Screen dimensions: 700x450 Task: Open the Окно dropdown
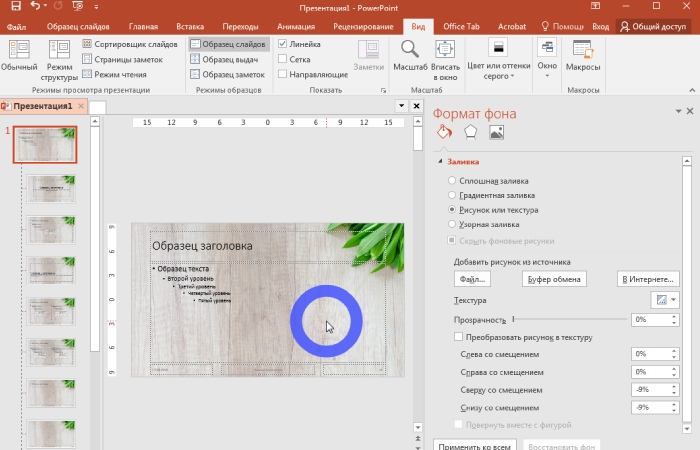pyautogui.click(x=547, y=58)
